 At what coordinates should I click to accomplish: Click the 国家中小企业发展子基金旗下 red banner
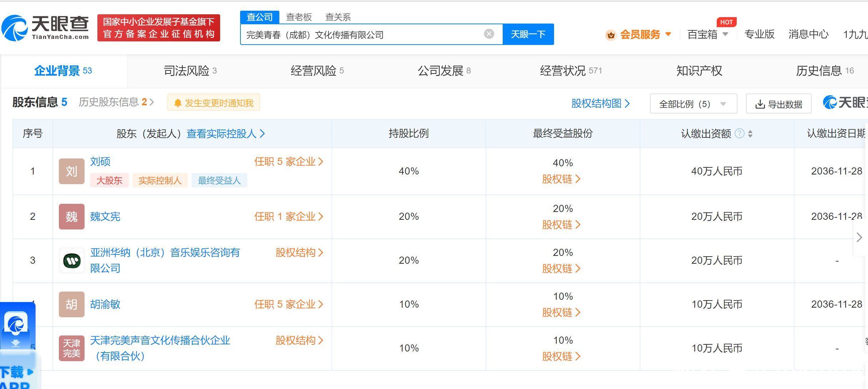159,28
